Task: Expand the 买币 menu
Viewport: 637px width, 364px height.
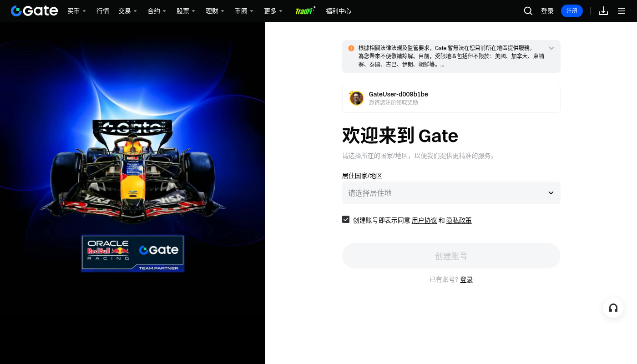Action: [76, 11]
